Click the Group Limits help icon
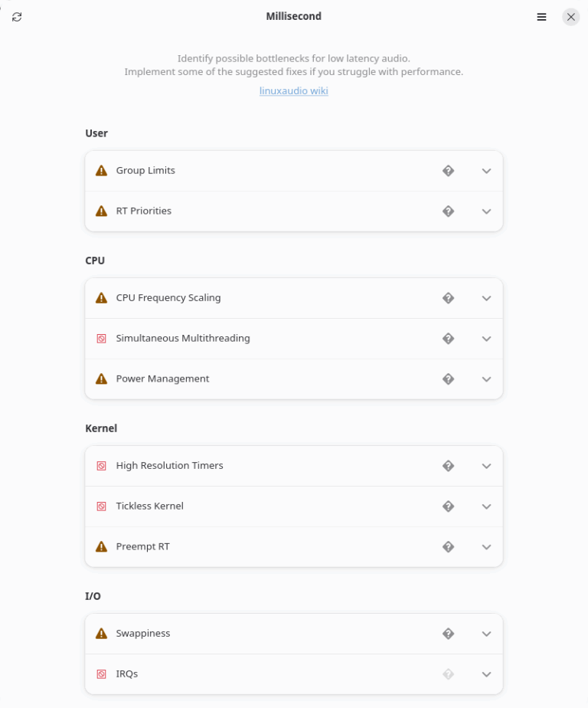The height and width of the screenshot is (708, 588). pyautogui.click(x=449, y=171)
